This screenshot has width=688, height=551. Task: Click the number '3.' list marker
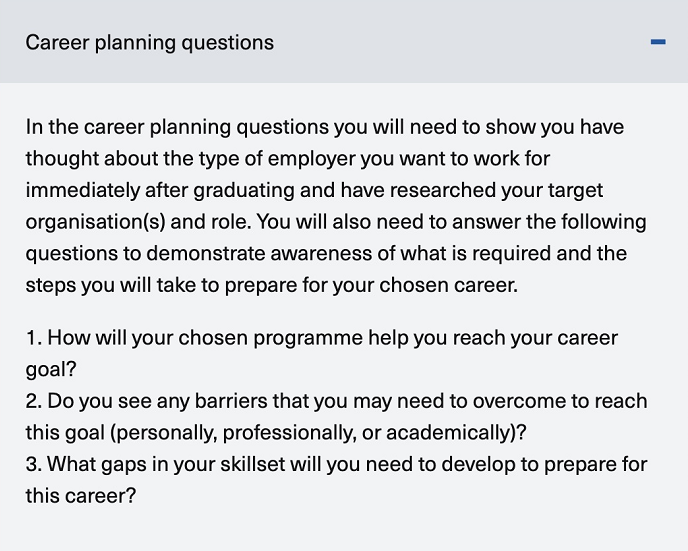(34, 464)
